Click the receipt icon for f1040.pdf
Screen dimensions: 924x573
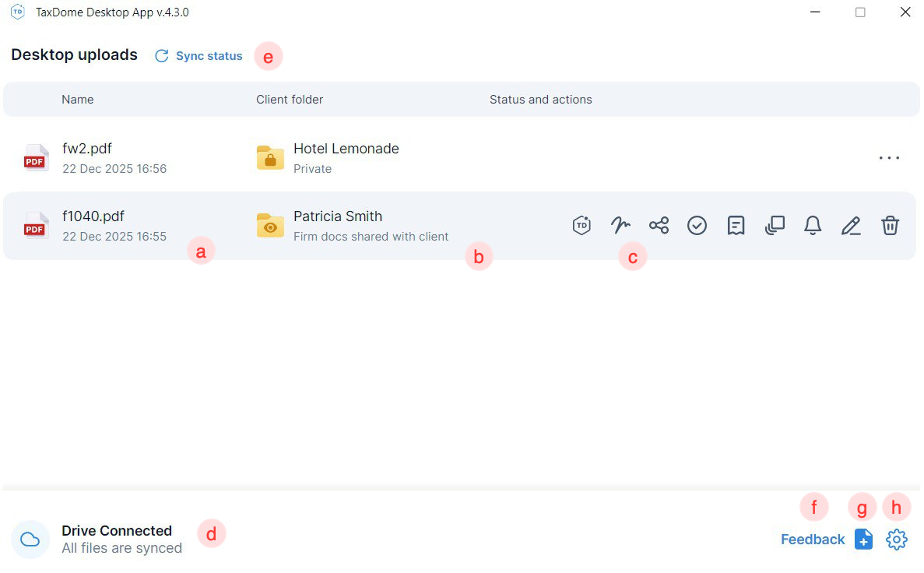click(x=736, y=226)
